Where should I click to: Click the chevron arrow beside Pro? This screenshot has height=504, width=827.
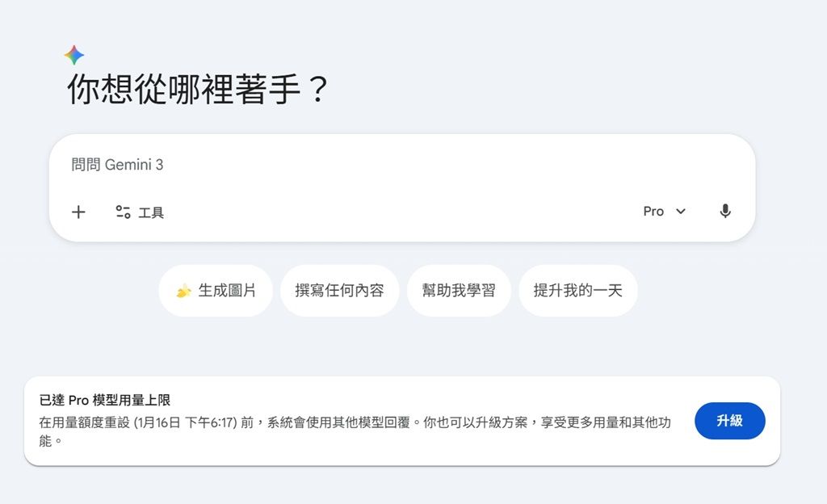coord(681,212)
